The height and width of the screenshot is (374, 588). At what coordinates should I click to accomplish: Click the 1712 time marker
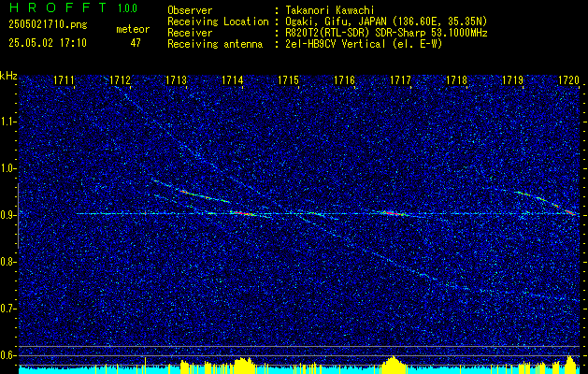point(120,80)
